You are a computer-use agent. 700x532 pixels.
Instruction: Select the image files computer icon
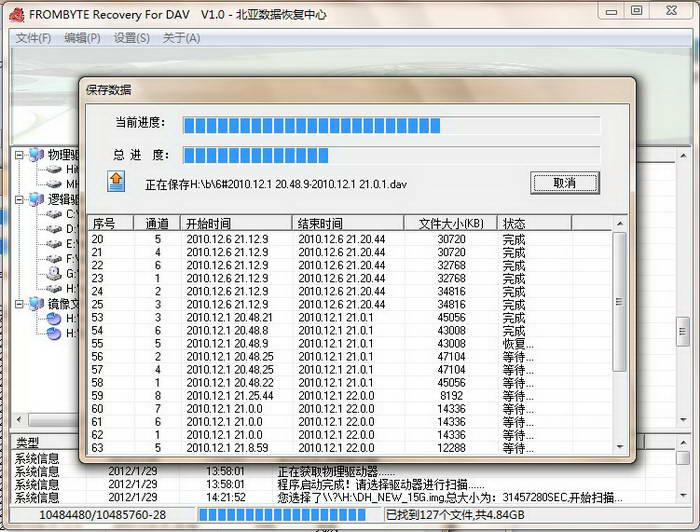pos(36,304)
